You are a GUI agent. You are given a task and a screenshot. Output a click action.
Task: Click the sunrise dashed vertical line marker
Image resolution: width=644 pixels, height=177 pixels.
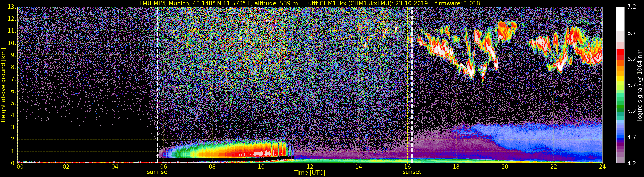tap(157, 85)
